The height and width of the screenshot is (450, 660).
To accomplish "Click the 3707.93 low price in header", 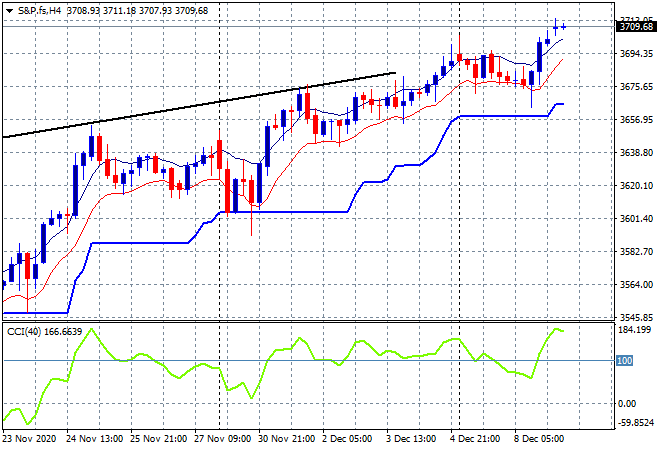I will pyautogui.click(x=156, y=11).
